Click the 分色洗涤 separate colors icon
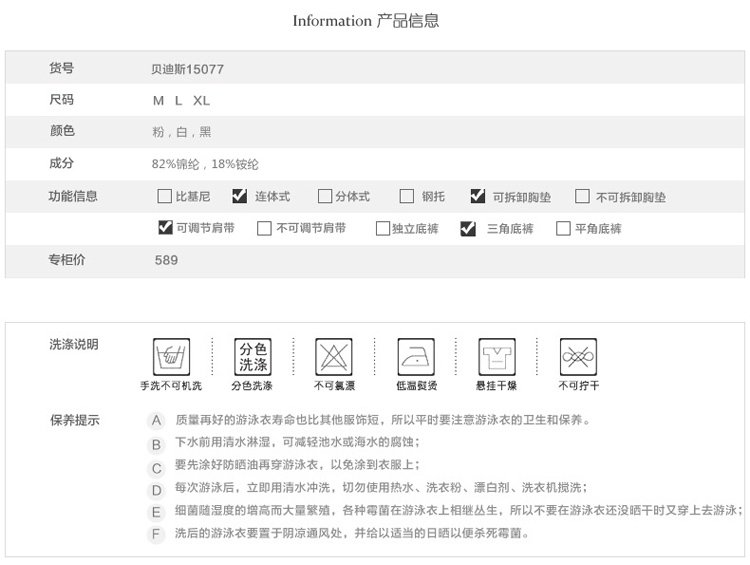 [x=252, y=356]
